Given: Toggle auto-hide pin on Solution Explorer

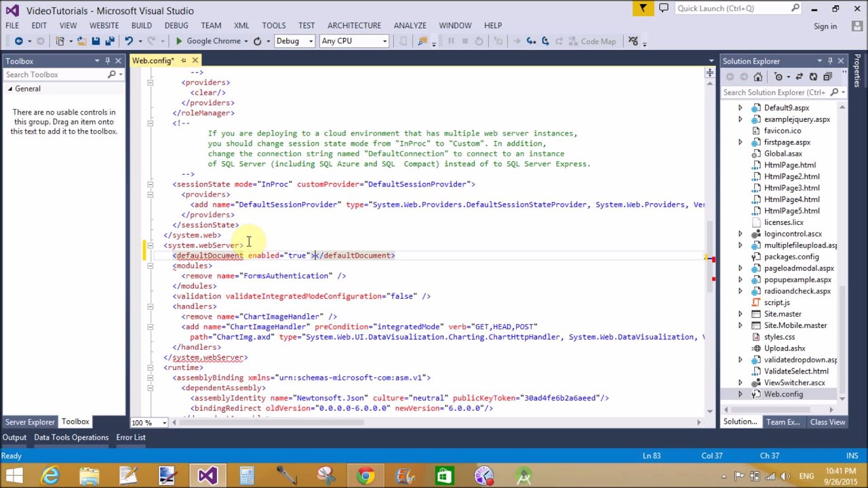Looking at the screenshot, I should 830,61.
